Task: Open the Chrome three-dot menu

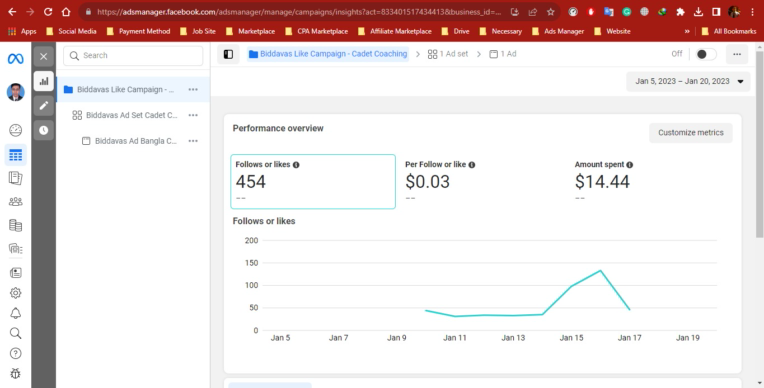Action: [752, 12]
